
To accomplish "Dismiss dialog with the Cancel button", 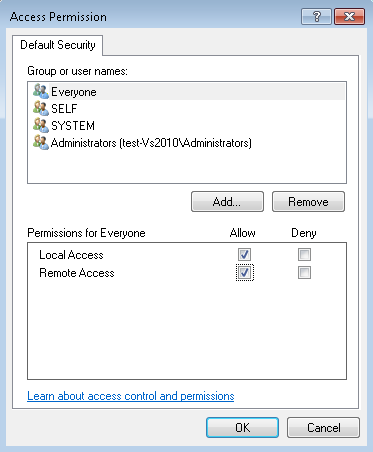I will coord(323,427).
